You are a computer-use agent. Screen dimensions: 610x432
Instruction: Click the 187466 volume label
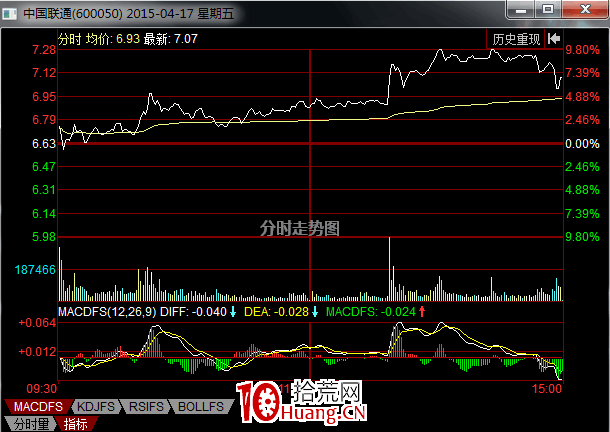(x=35, y=269)
